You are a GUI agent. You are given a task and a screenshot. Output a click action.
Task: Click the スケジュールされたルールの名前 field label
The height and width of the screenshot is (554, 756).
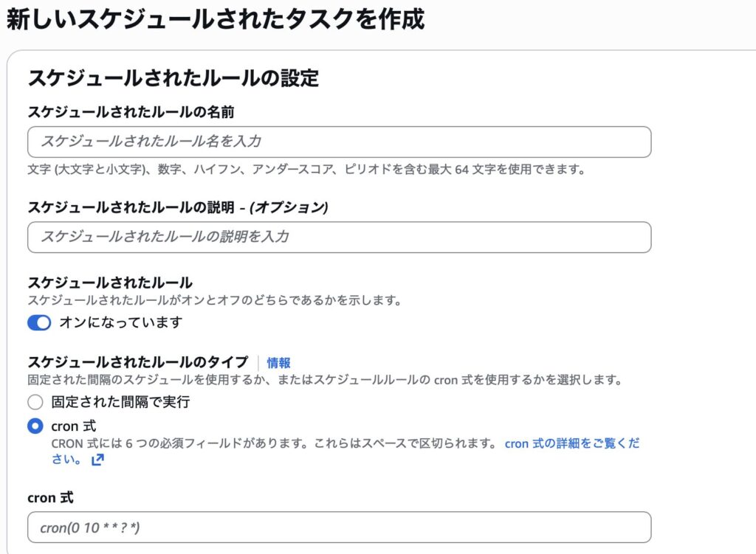point(137,111)
